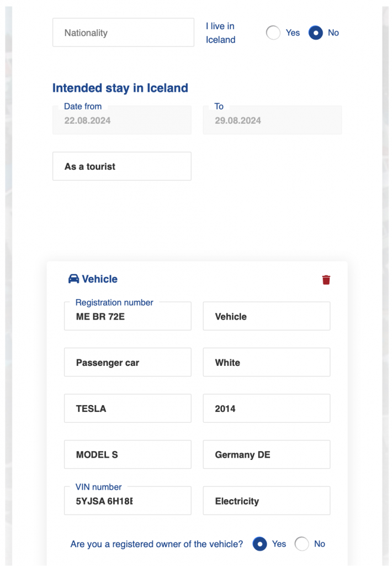This screenshot has height=566, width=392.
Task: Click the MODEL S field
Action: pyautogui.click(x=128, y=454)
